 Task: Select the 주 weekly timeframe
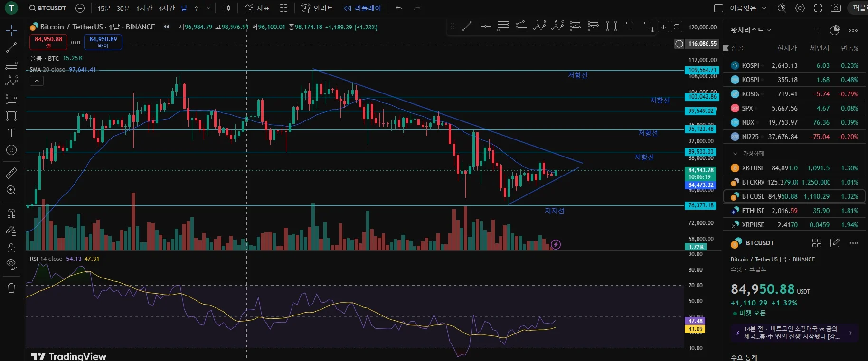[197, 8]
